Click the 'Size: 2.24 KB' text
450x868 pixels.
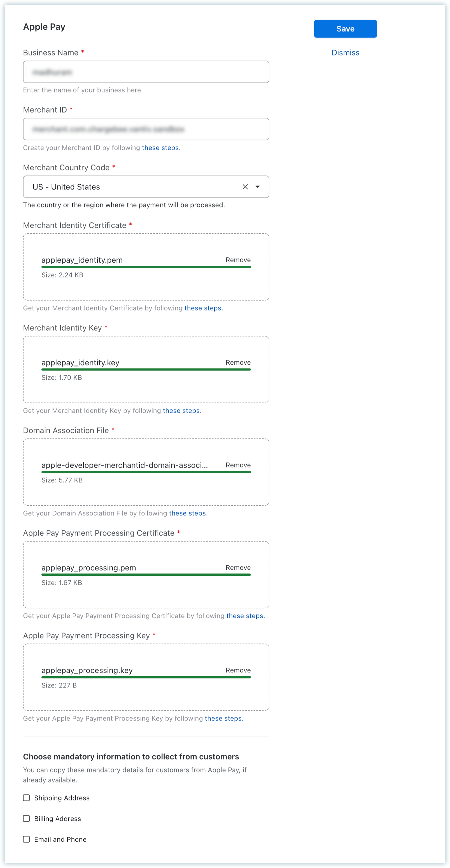point(62,275)
